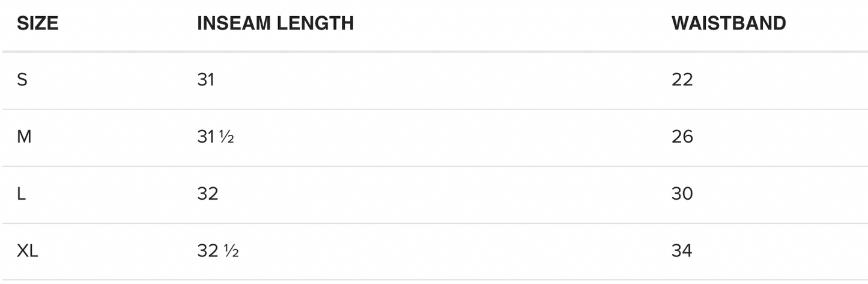
Task: Click the ½ fraction in the XL row
Action: coord(231,252)
